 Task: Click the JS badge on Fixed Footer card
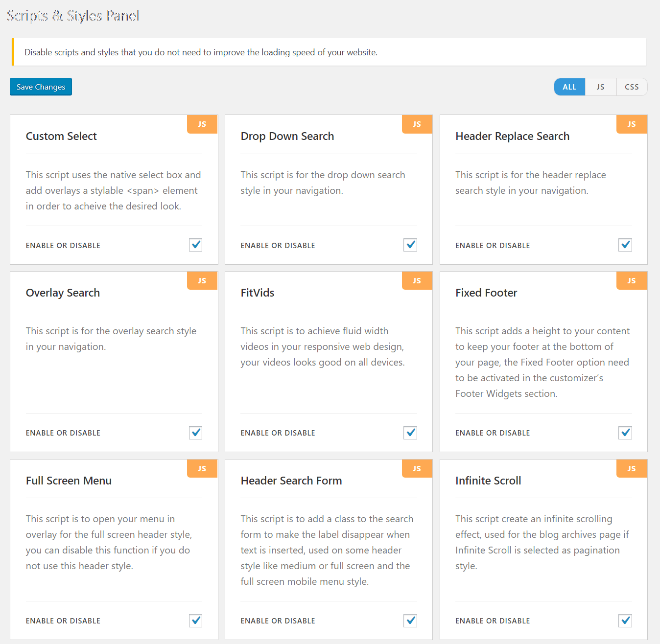point(632,281)
